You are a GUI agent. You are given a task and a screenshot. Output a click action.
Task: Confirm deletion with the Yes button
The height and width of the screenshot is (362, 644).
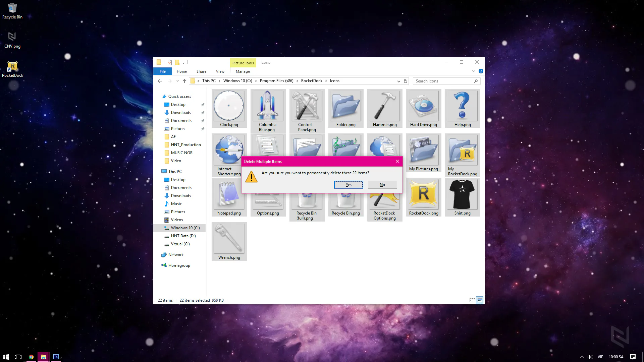[x=348, y=185]
